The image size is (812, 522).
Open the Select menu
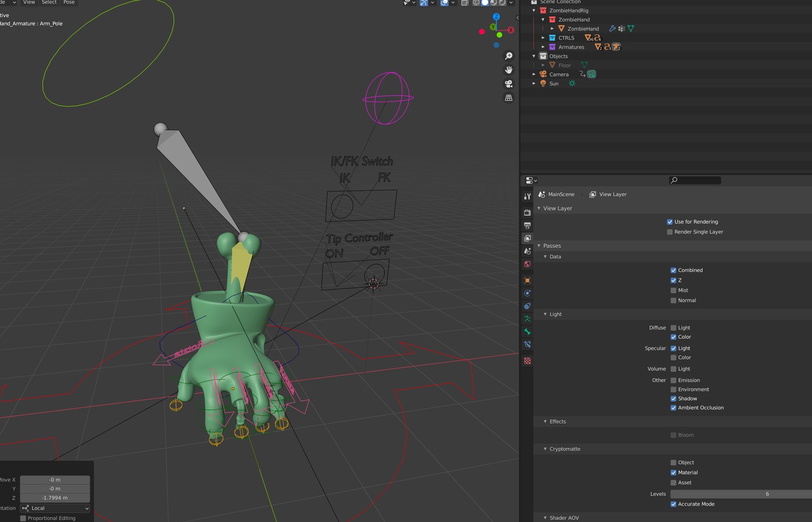tap(49, 2)
